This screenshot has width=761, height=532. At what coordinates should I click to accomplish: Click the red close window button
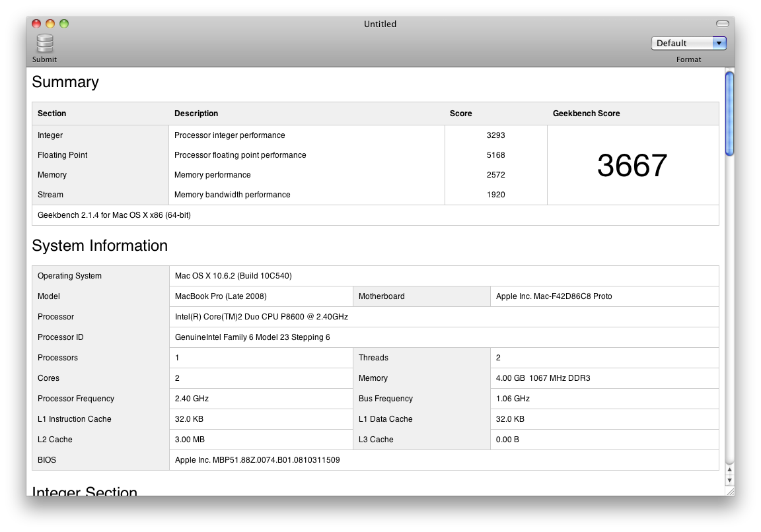click(36, 24)
